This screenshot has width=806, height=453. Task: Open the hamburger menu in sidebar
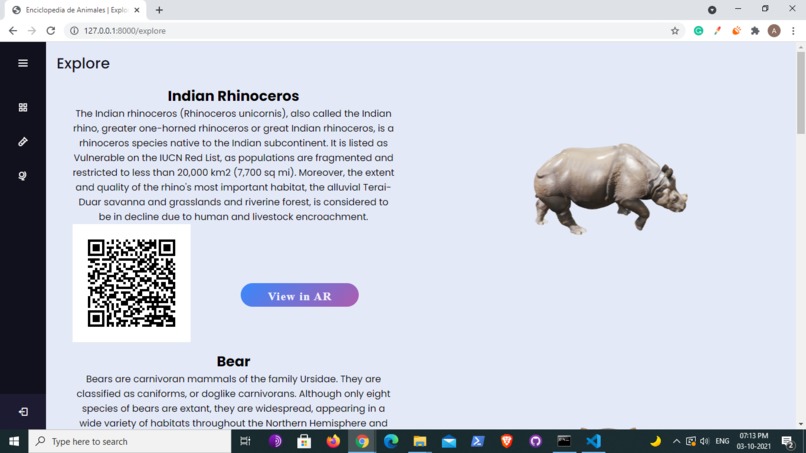tap(23, 63)
